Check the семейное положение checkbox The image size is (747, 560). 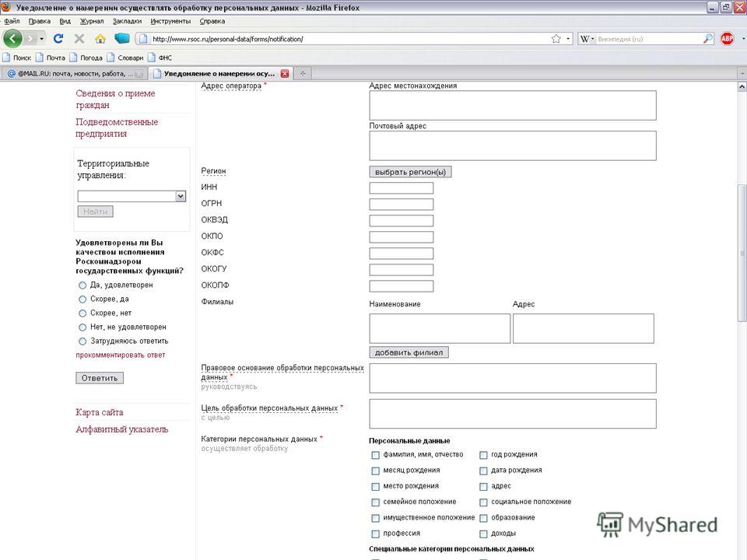coord(375,502)
